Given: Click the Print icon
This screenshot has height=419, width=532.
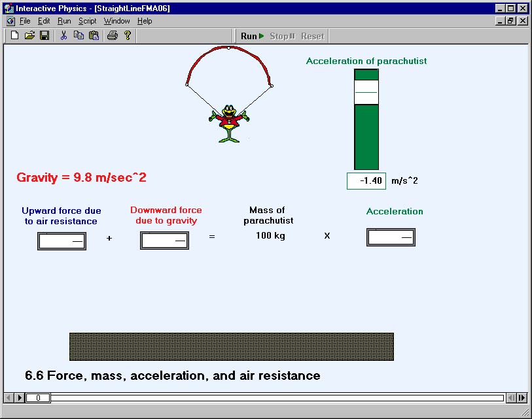Looking at the screenshot, I should (x=113, y=35).
